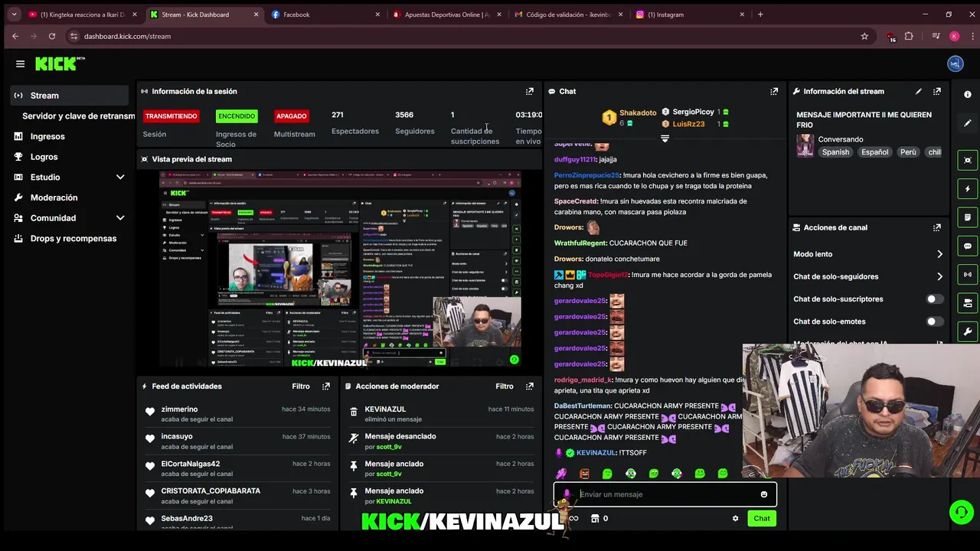Pop out the Feed de actividades panel
980x551 pixels.
[326, 386]
